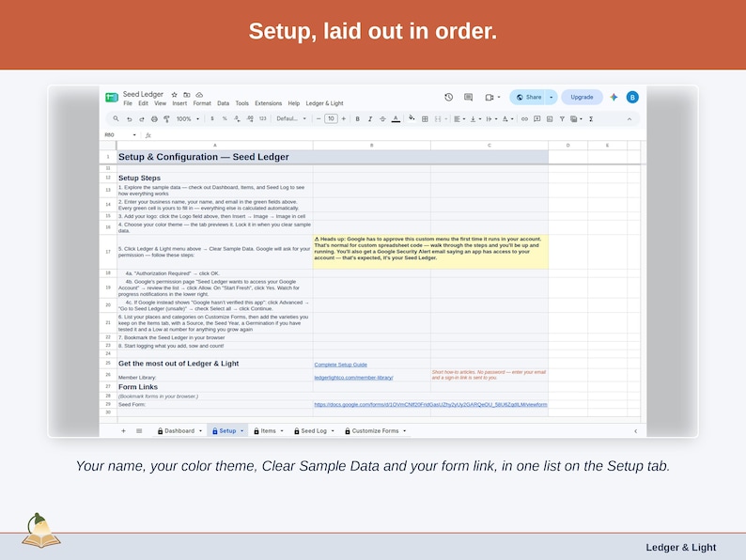The height and width of the screenshot is (560, 746).
Task: Insert a link with chain icon
Action: (524, 119)
